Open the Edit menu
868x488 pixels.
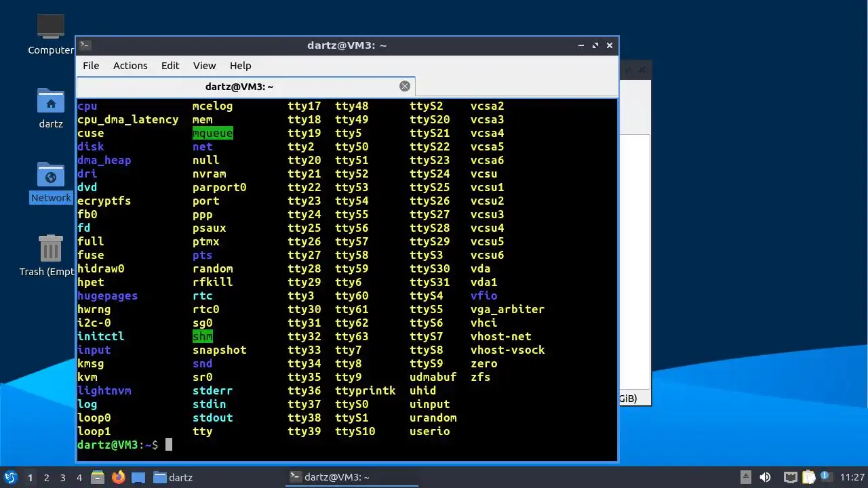[170, 66]
